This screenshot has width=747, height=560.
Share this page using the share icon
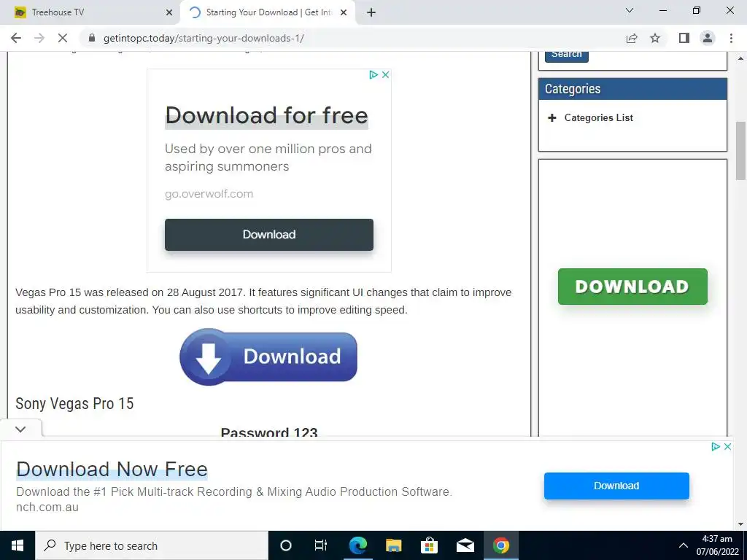click(x=632, y=38)
